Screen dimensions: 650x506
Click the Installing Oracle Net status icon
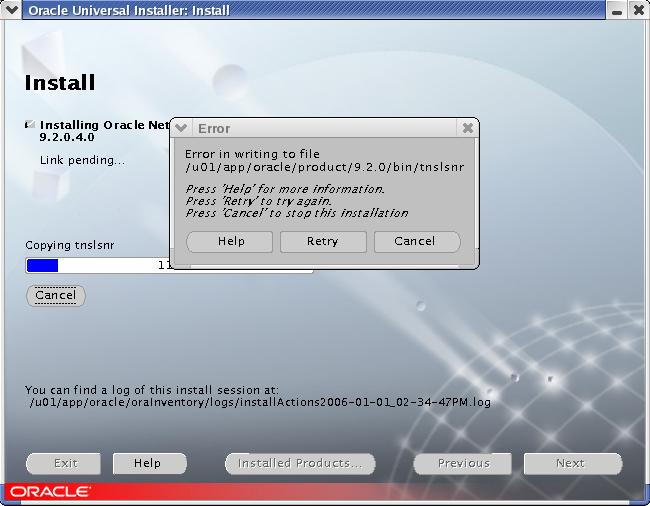click(x=30, y=125)
